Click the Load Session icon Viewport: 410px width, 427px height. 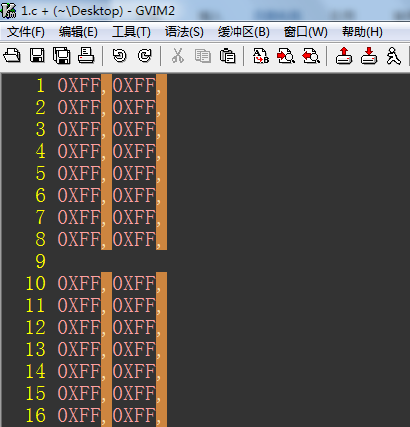point(344,55)
